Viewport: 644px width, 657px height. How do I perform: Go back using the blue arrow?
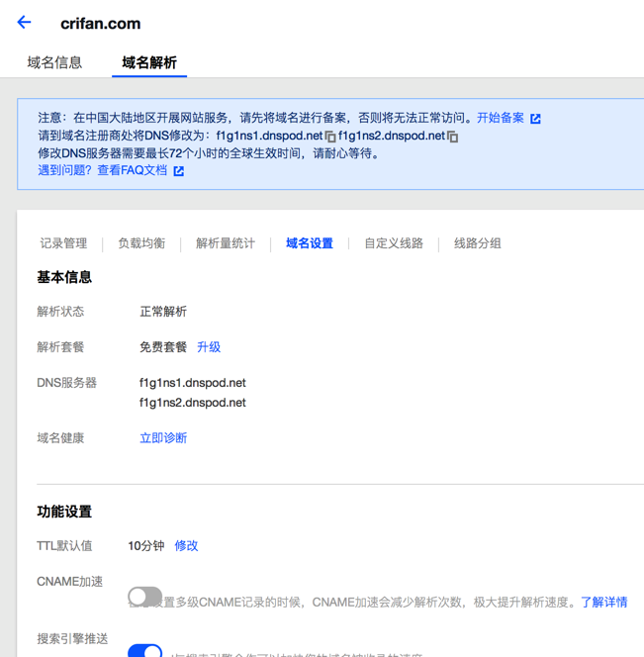coord(25,22)
